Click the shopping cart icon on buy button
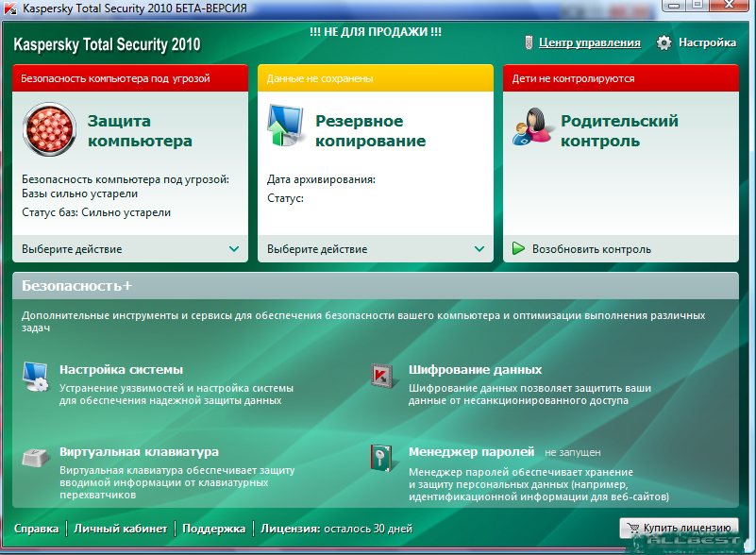This screenshot has width=756, height=555. coord(632,528)
